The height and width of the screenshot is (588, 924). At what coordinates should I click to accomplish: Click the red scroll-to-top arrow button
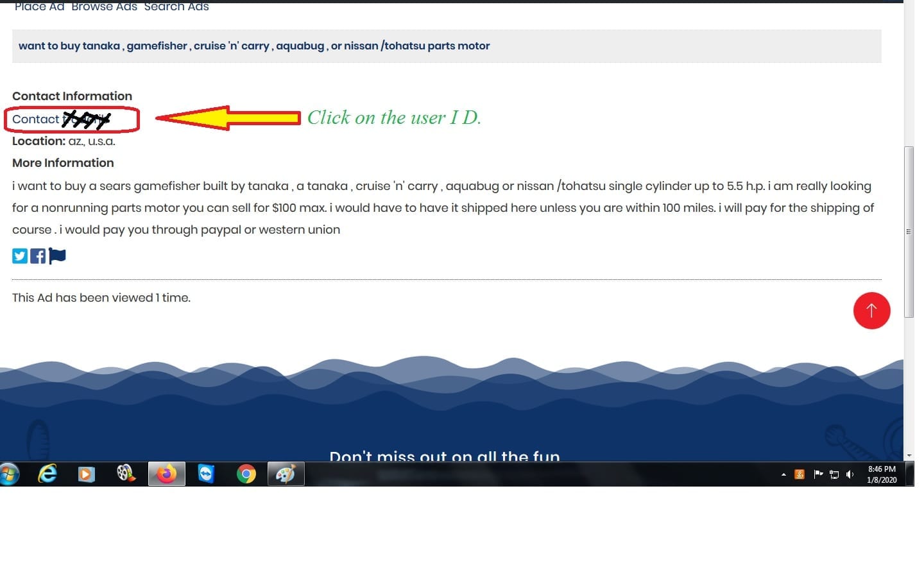click(871, 311)
